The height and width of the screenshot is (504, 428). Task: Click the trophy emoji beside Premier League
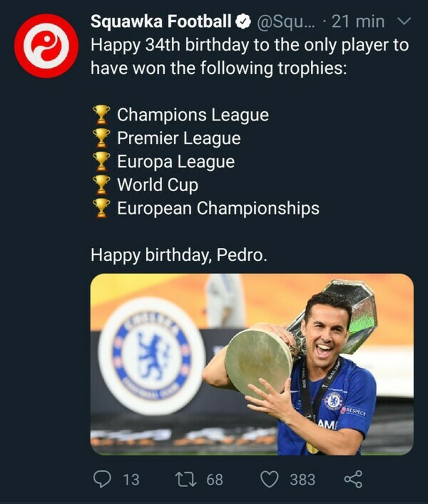click(101, 138)
